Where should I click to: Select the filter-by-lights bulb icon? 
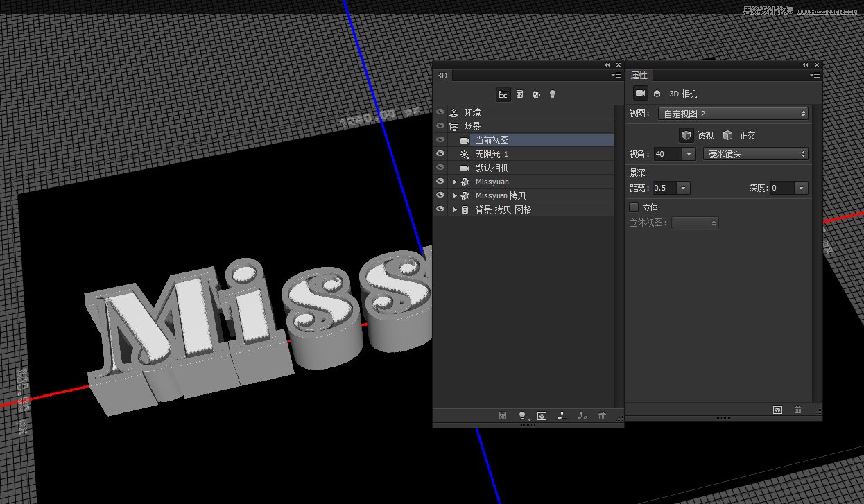click(x=553, y=94)
